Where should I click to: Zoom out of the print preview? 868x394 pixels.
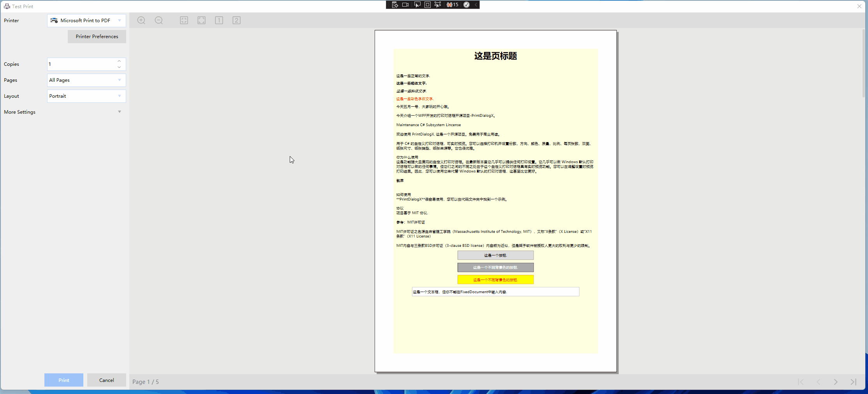[x=159, y=20]
